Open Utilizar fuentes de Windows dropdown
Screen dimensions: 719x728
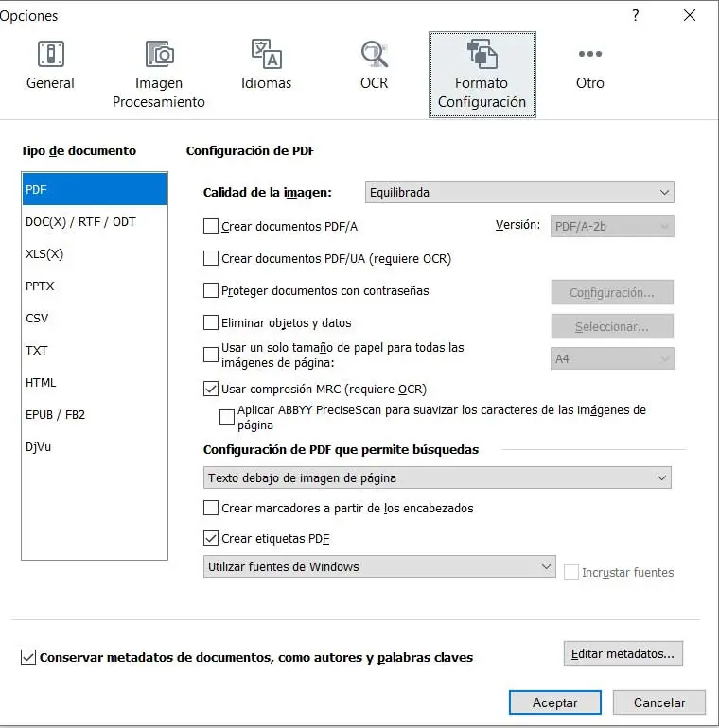(379, 566)
